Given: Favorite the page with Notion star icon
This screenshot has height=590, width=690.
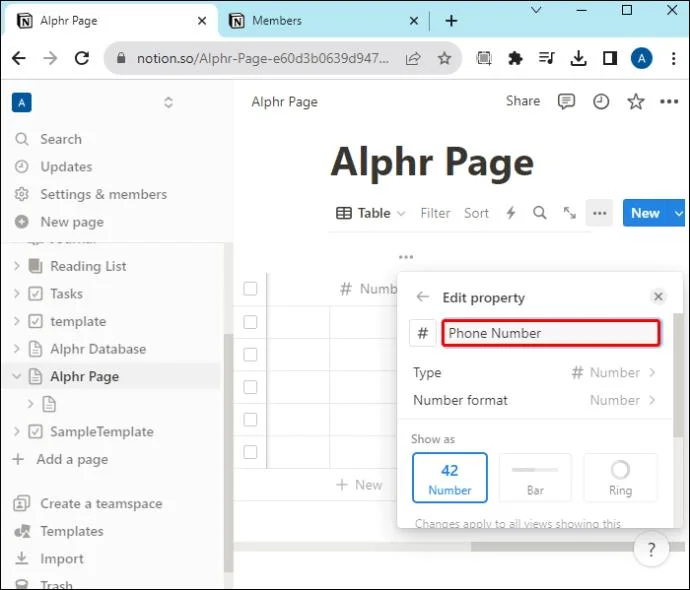Looking at the screenshot, I should tap(636, 102).
